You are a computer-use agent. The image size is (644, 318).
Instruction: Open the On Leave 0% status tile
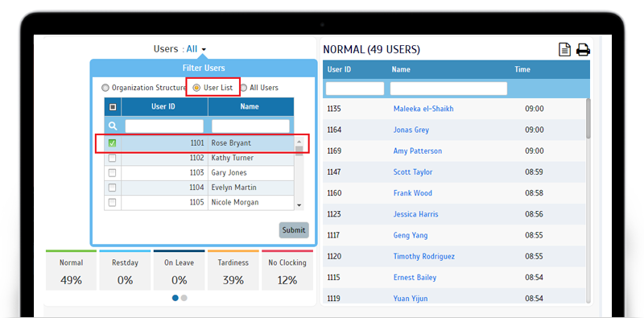click(179, 271)
